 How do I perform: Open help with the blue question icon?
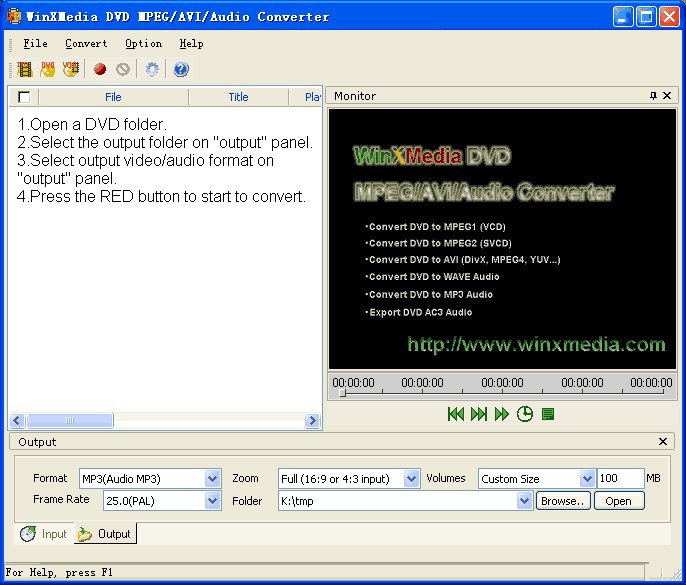[x=181, y=69]
